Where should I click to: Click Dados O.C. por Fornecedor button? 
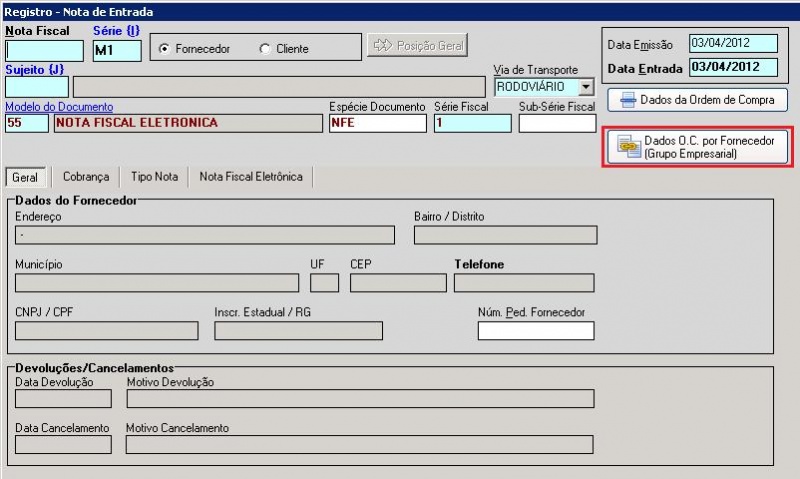click(697, 147)
